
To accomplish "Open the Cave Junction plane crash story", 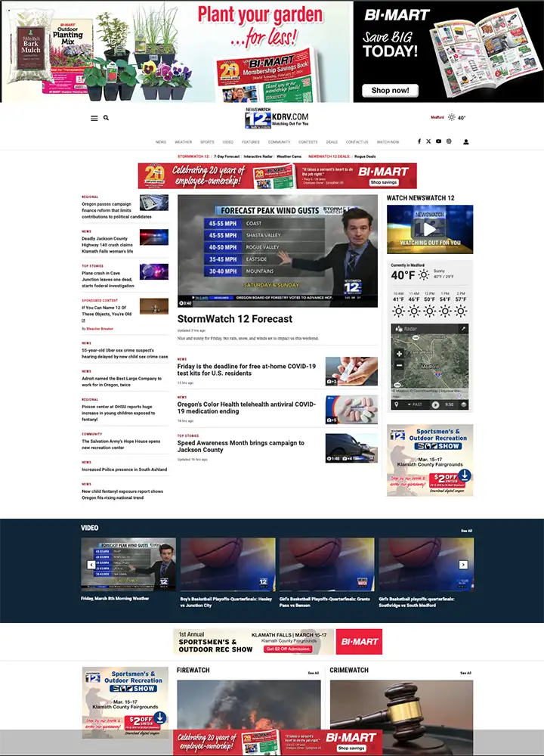I will pos(108,279).
